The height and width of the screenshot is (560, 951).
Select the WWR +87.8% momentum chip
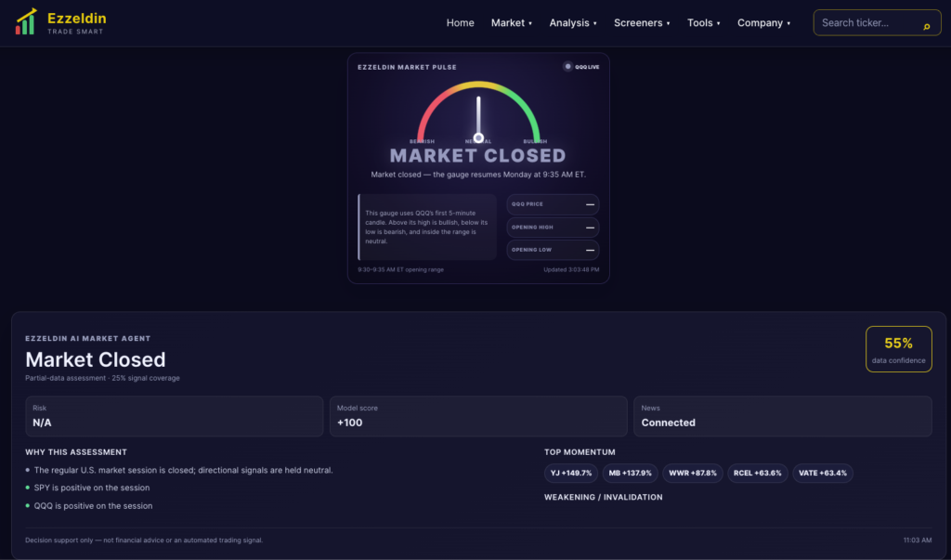click(693, 474)
